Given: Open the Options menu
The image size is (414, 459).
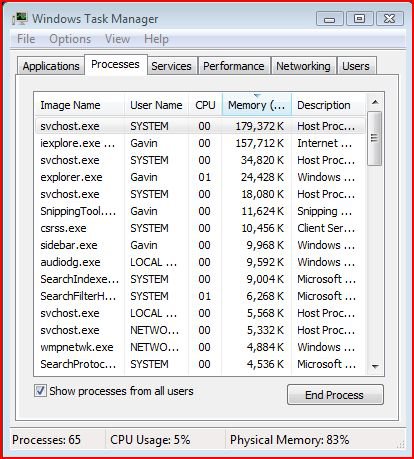Looking at the screenshot, I should click(x=70, y=39).
